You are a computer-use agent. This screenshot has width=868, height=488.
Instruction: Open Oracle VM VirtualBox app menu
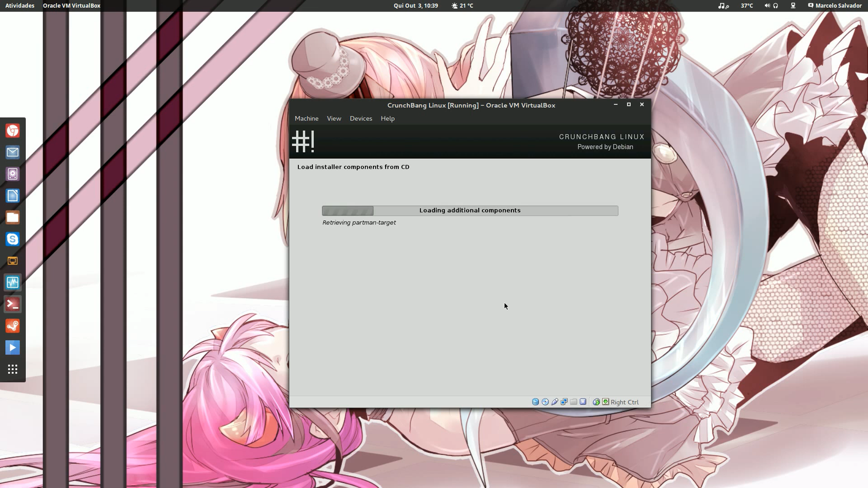point(72,6)
